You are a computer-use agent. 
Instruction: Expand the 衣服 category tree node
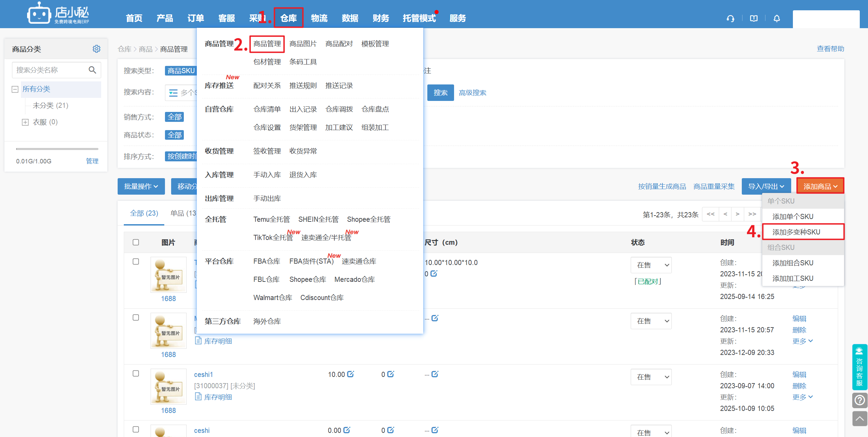(25, 122)
